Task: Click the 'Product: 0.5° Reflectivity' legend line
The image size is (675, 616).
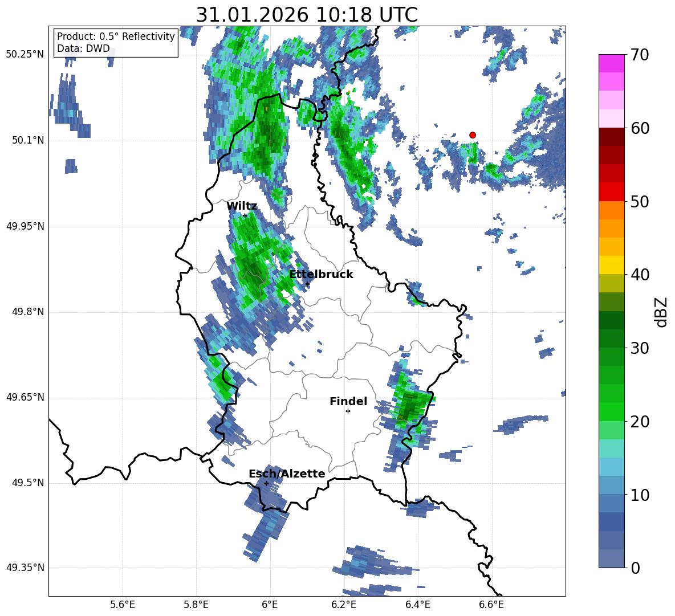Action: pyautogui.click(x=116, y=36)
